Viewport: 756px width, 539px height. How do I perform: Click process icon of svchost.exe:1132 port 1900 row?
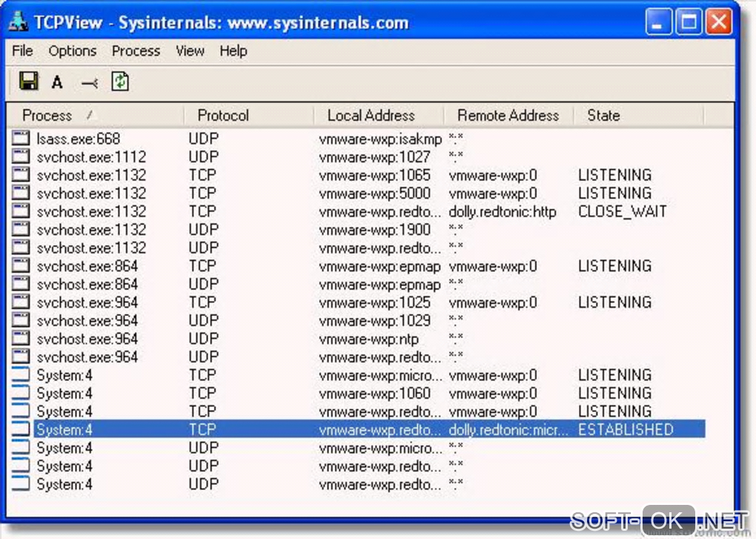[21, 229]
